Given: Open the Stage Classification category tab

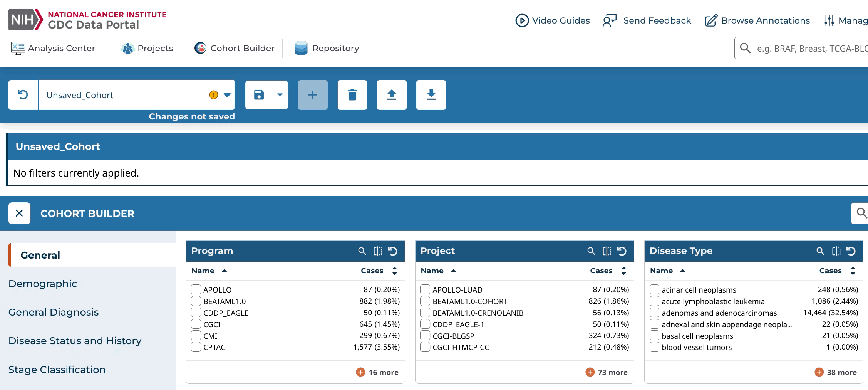Looking at the screenshot, I should 57,370.
